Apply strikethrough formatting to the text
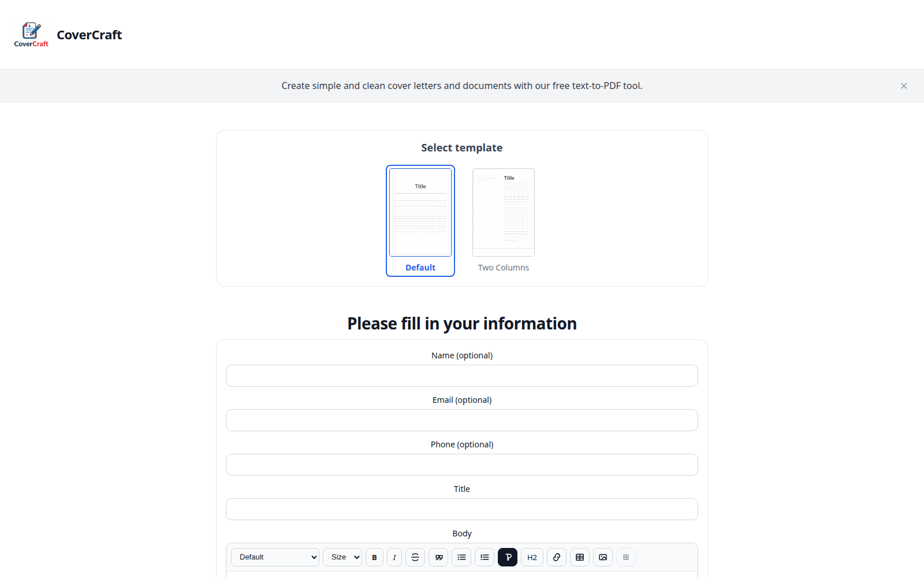This screenshot has width=924, height=578. 415,557
